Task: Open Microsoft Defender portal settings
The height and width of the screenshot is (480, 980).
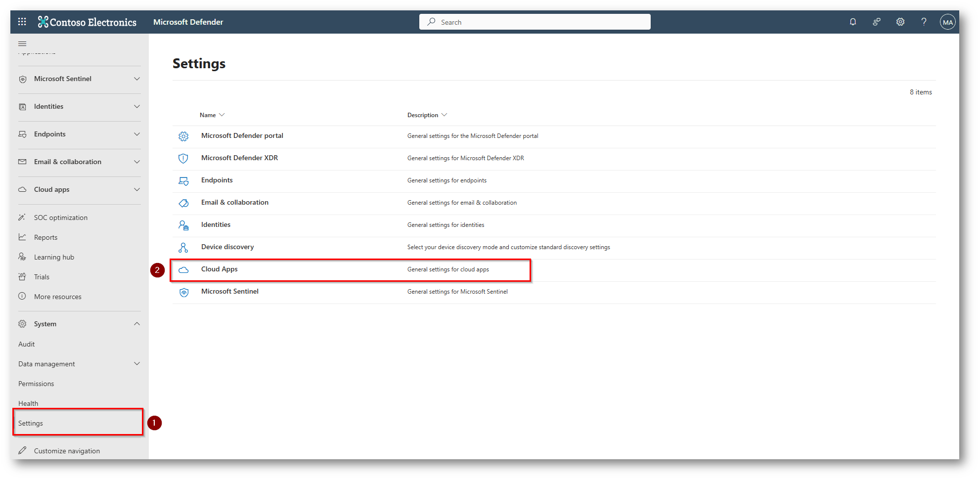Action: tap(242, 135)
